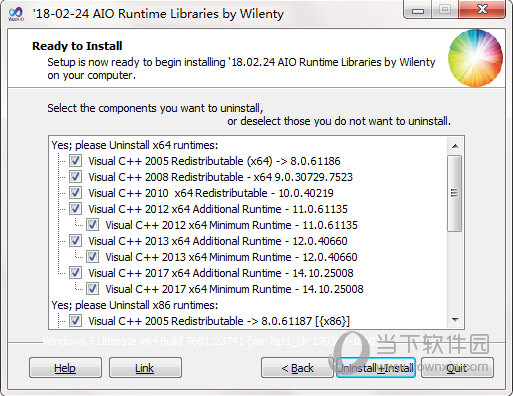Image resolution: width=513 pixels, height=396 pixels.
Task: Toggle Visual C++ 2017 x64 Minimum Runtime checkbox
Action: tap(92, 289)
